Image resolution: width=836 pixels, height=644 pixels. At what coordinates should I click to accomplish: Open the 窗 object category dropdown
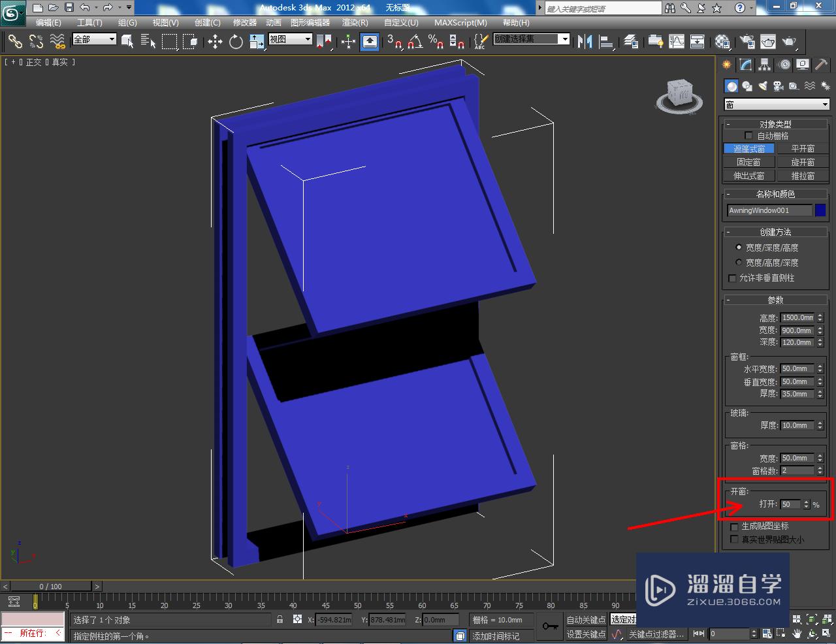(x=776, y=105)
